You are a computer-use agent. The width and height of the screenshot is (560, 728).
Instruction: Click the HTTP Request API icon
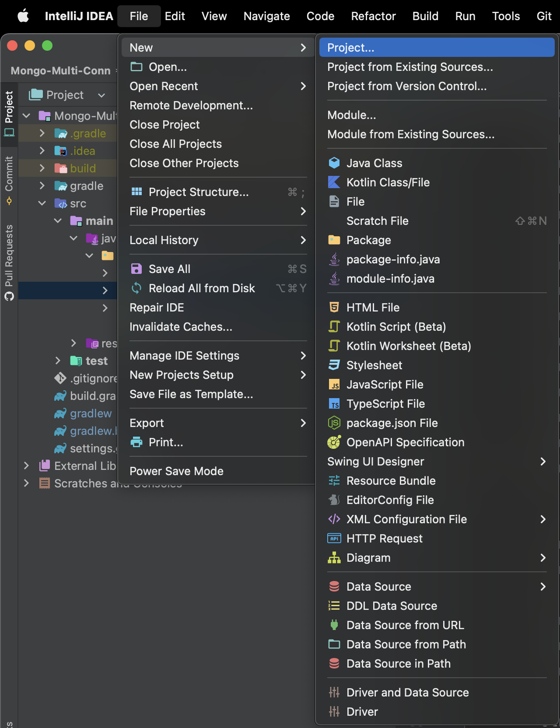coord(334,539)
